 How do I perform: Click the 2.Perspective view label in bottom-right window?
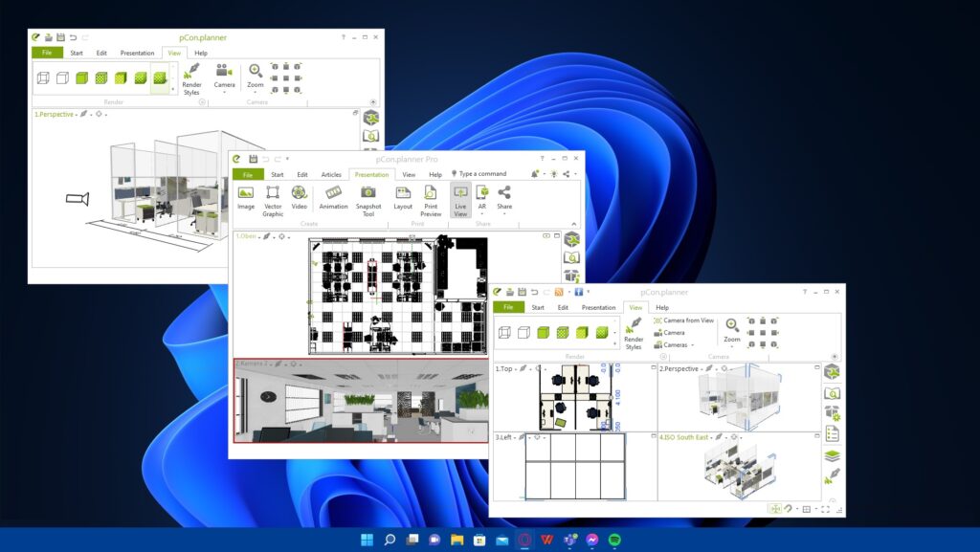pyautogui.click(x=679, y=368)
